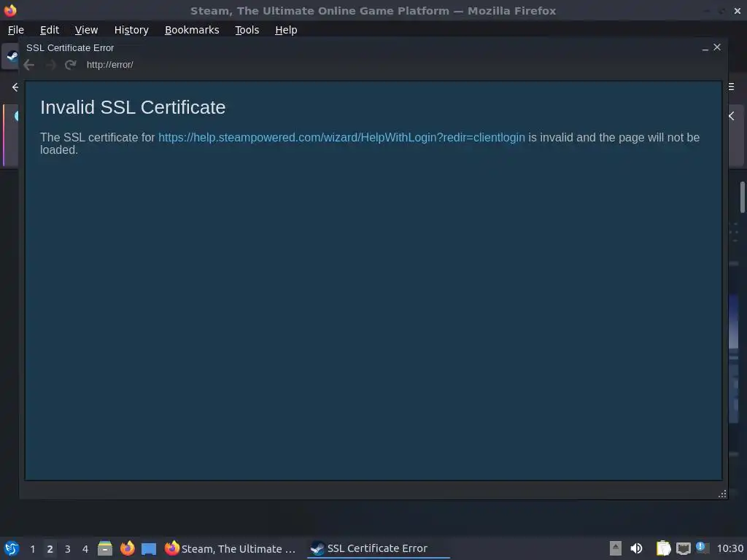Open the Bookmarks menu

(x=192, y=30)
